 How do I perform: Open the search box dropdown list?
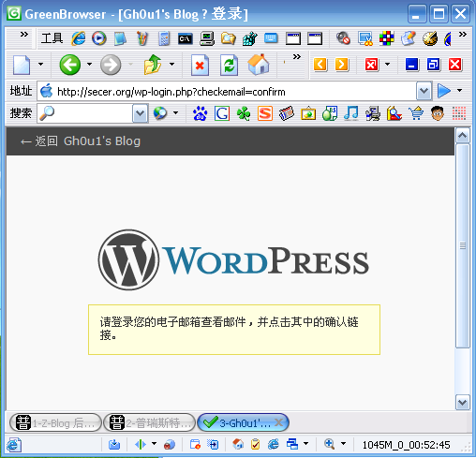[x=140, y=113]
